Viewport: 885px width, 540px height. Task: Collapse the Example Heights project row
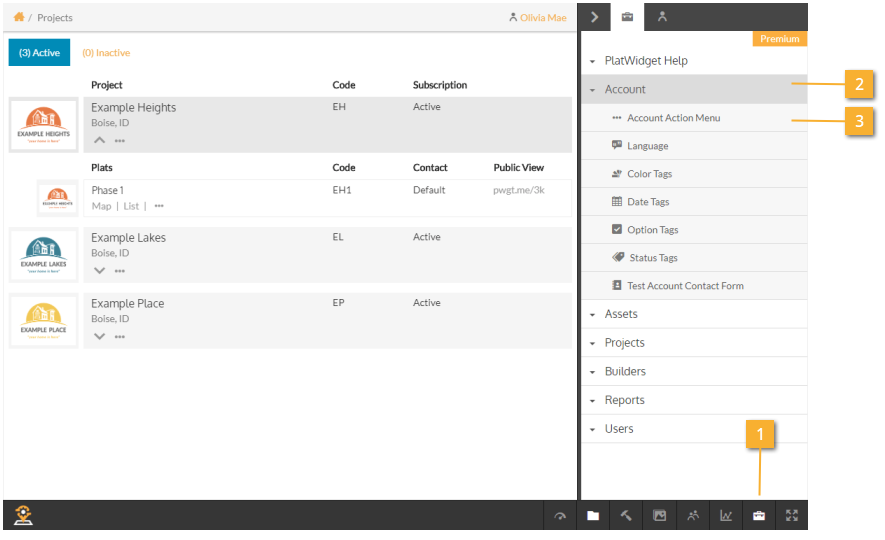[99, 140]
